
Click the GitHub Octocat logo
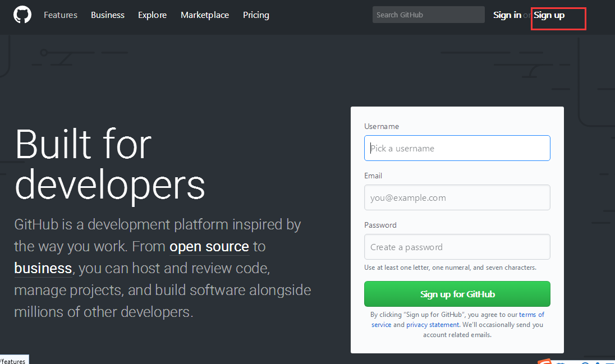coord(22,15)
